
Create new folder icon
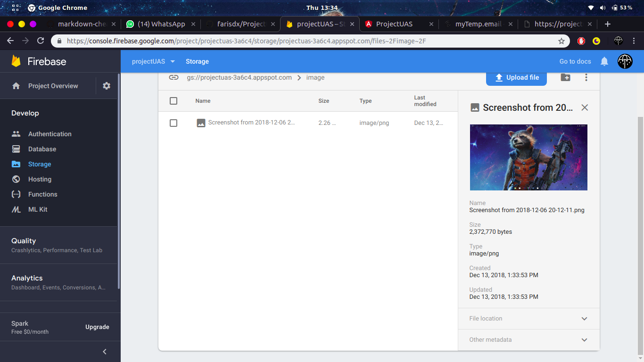click(x=565, y=77)
